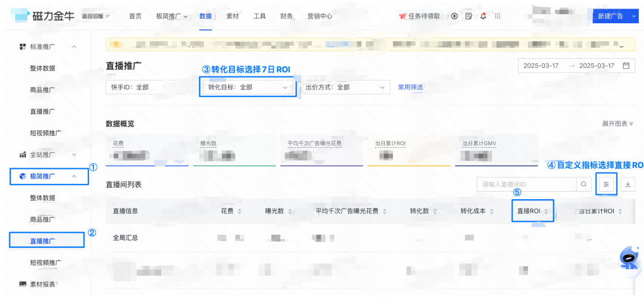Click the download icon to export the list
The image size is (644, 299).
pos(628,184)
